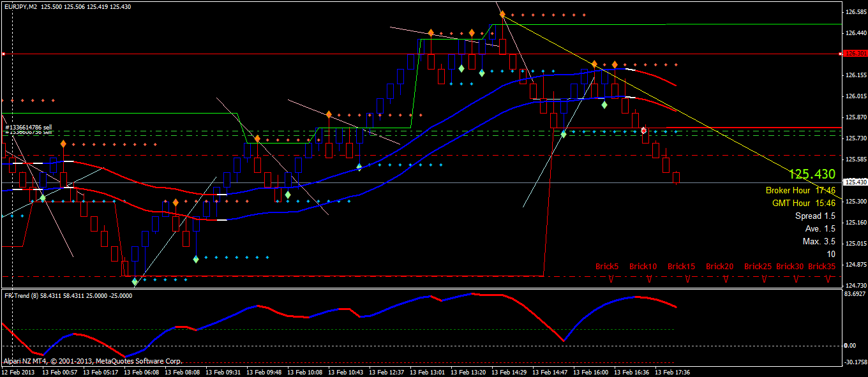Screen dimensions: 868x377
Task: Click the Alpari NZ MT4 copyright text
Action: coord(93,361)
